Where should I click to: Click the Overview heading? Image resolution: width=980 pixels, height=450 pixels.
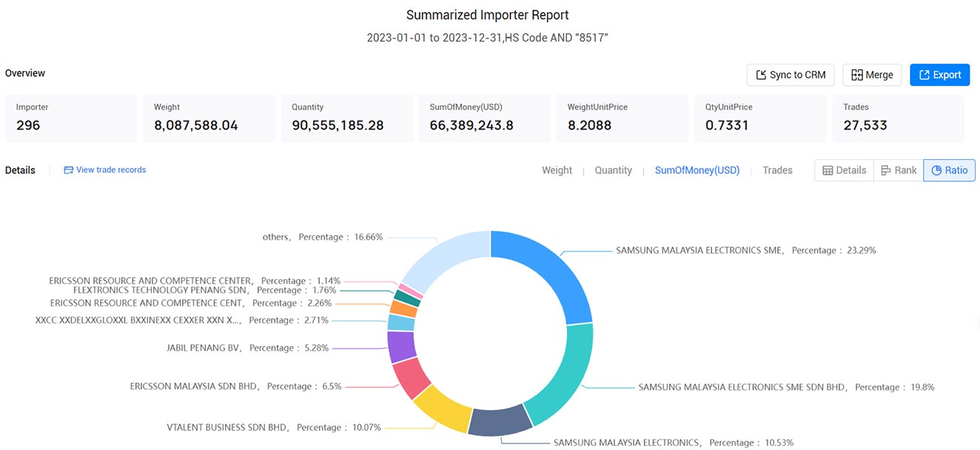point(25,73)
